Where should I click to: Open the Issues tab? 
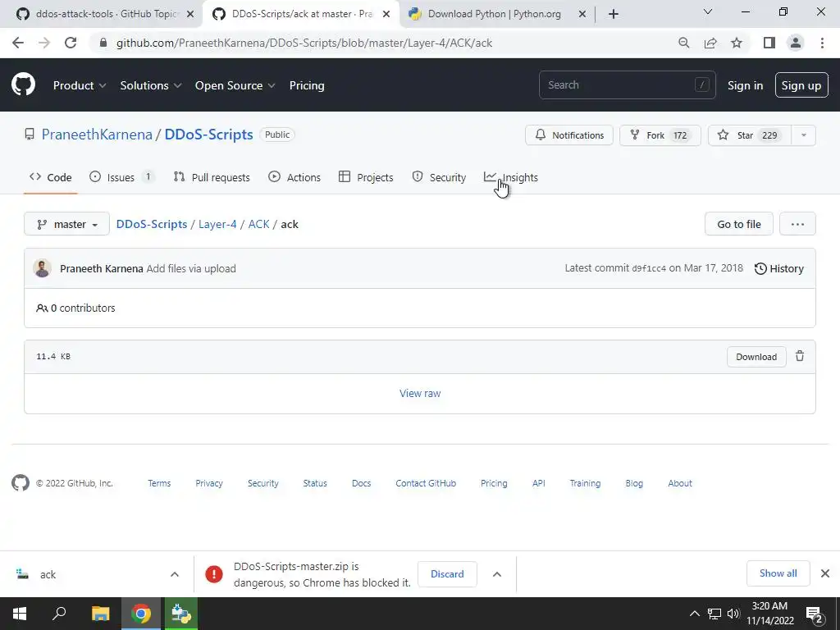pos(122,177)
